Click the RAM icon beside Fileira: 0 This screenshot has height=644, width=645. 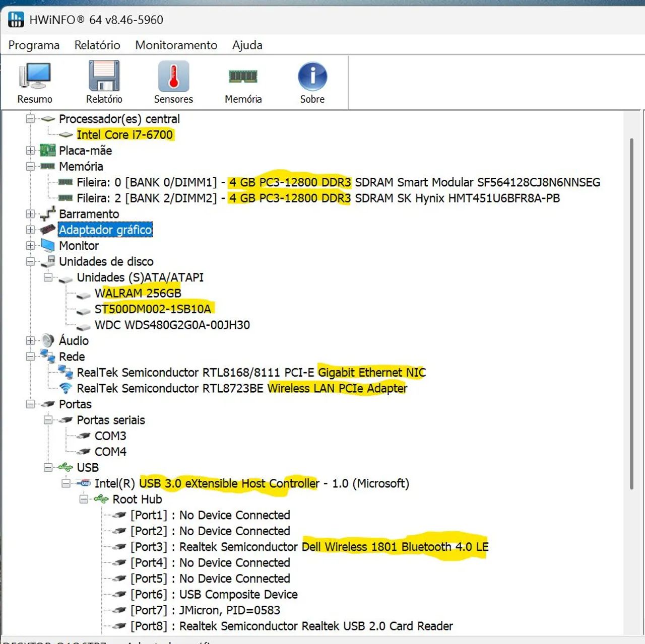point(66,182)
